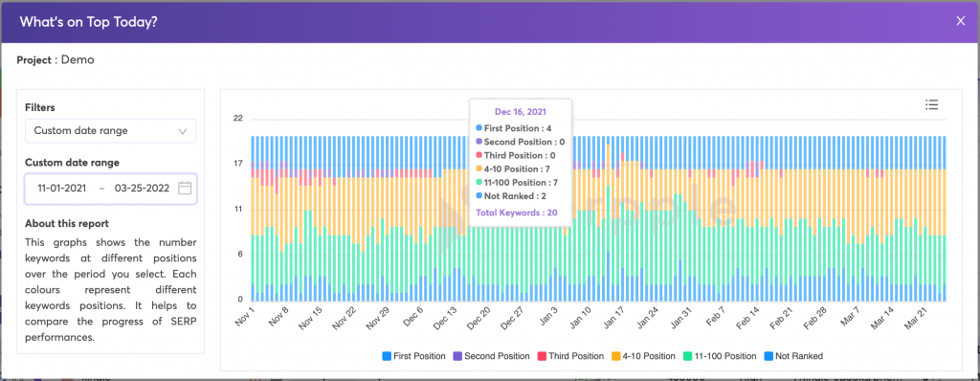980x381 pixels.
Task: Click the calendar icon in date range
Action: click(185, 188)
